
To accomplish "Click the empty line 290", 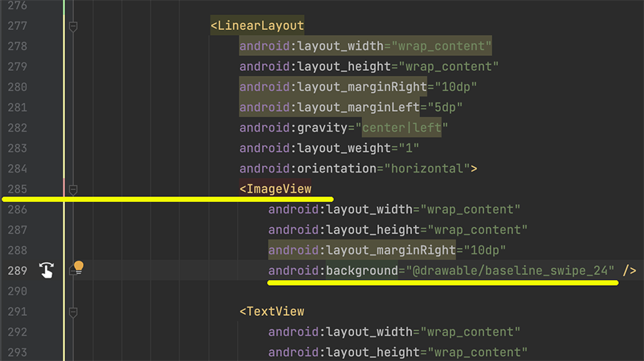I will point(358,291).
